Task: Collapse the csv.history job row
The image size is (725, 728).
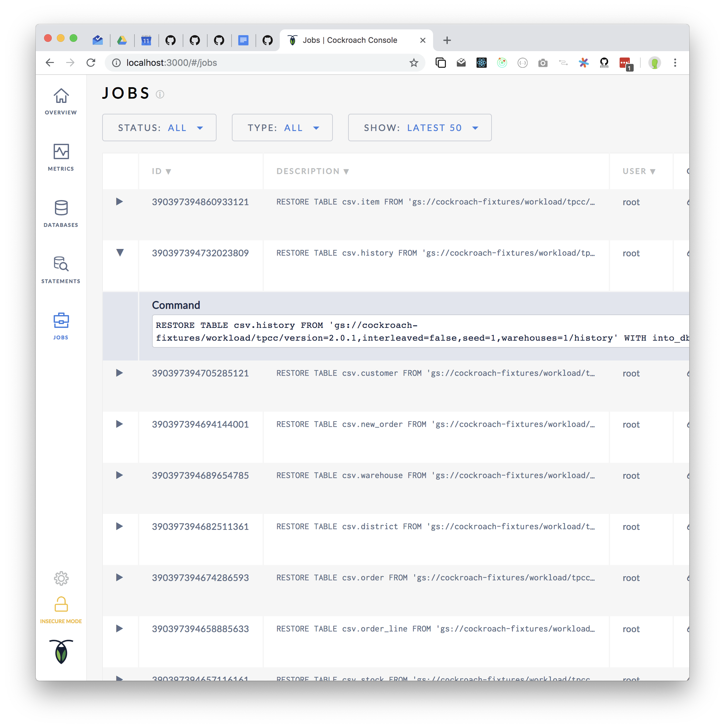Action: coord(120,252)
